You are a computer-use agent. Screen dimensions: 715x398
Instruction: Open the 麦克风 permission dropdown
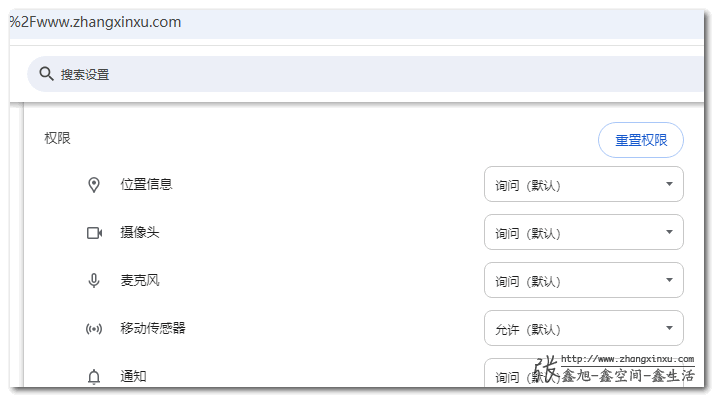point(584,280)
